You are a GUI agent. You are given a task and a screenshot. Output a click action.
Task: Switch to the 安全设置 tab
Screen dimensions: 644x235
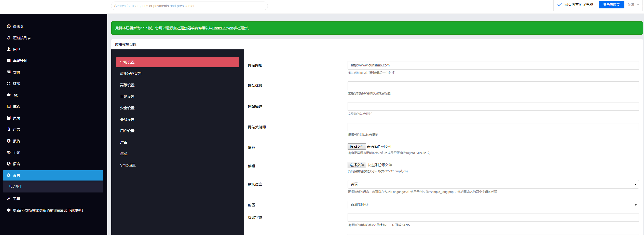(127, 108)
